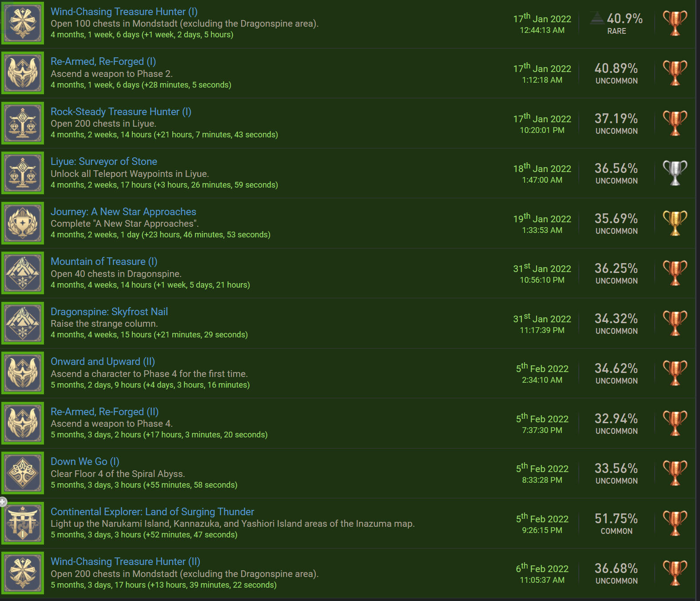
Task: Click the Journey: A New Star Approaches icon
Action: [23, 223]
